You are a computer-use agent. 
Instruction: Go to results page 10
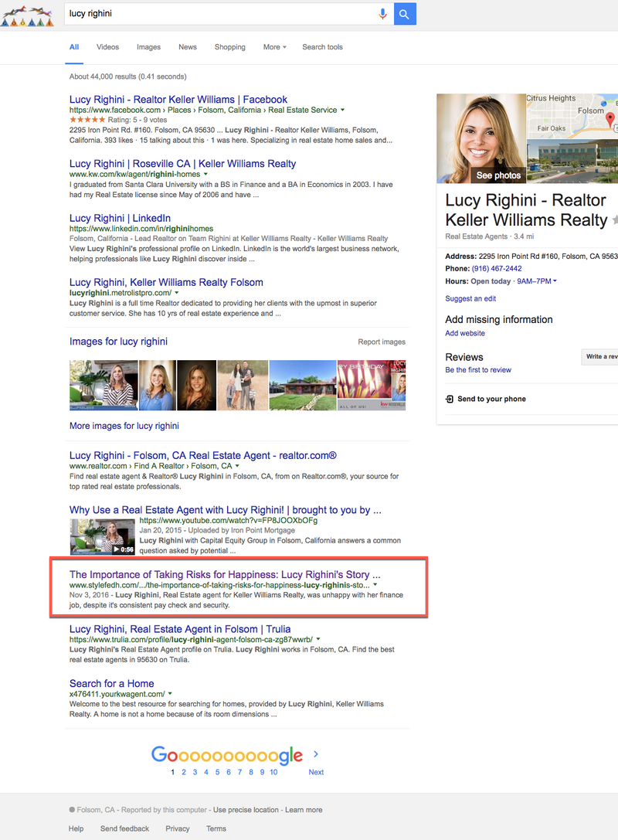click(x=273, y=772)
